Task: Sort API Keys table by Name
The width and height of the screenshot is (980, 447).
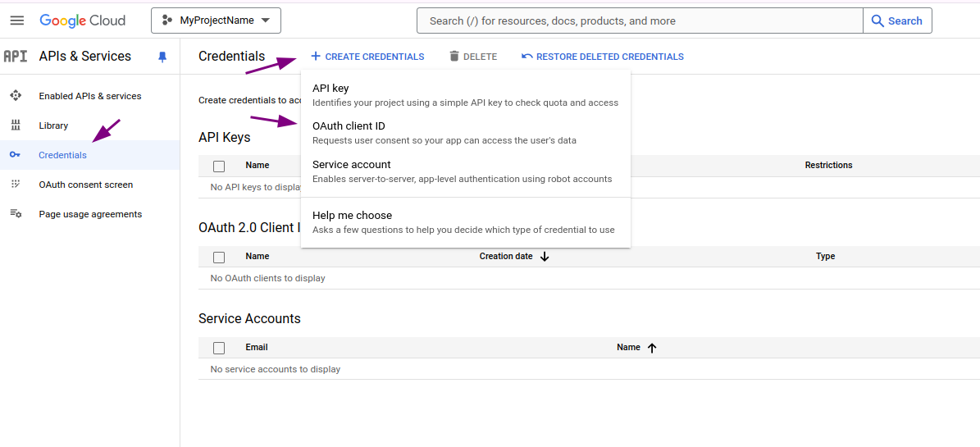Action: pyautogui.click(x=258, y=165)
